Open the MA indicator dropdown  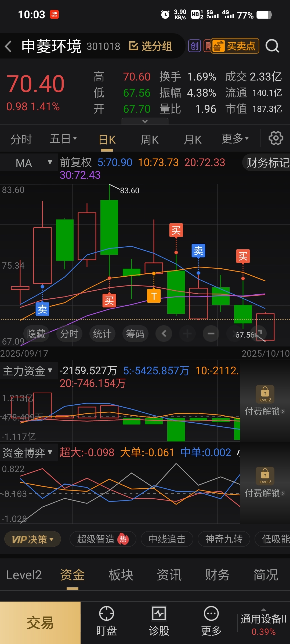[29, 163]
